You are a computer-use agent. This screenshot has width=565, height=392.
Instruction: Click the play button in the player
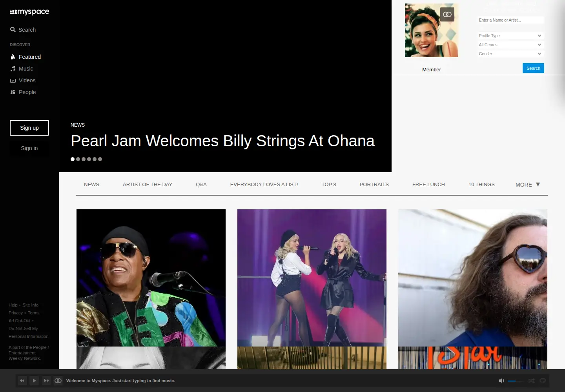pyautogui.click(x=34, y=381)
